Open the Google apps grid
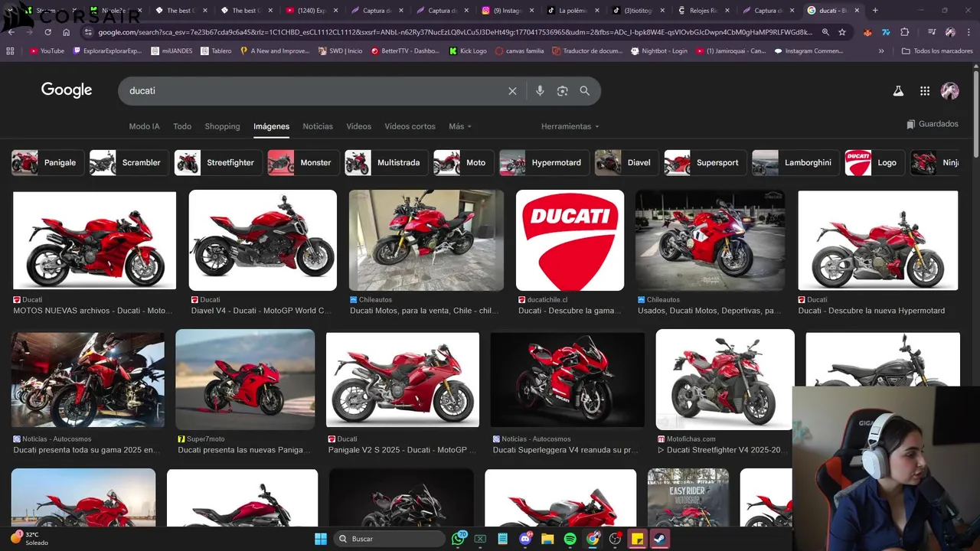 tap(925, 91)
